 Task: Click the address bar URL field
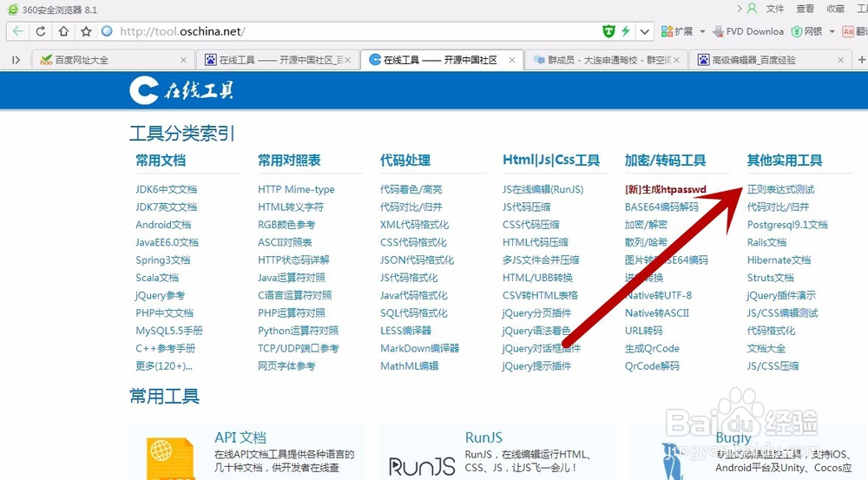coord(354,31)
